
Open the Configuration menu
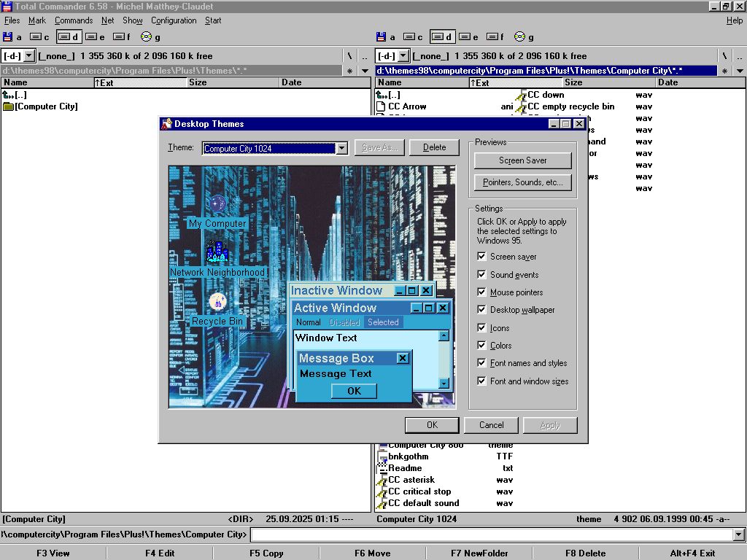pyautogui.click(x=174, y=20)
